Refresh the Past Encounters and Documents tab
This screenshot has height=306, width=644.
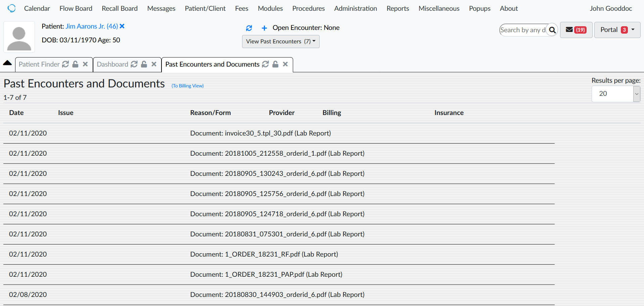click(265, 64)
